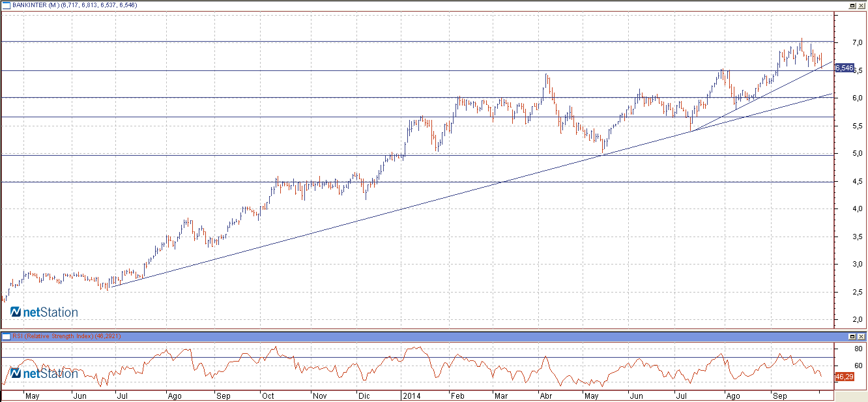Viewport: 868px width, 402px height.
Task: Click the 7,0 price axis label
Action: pos(857,42)
